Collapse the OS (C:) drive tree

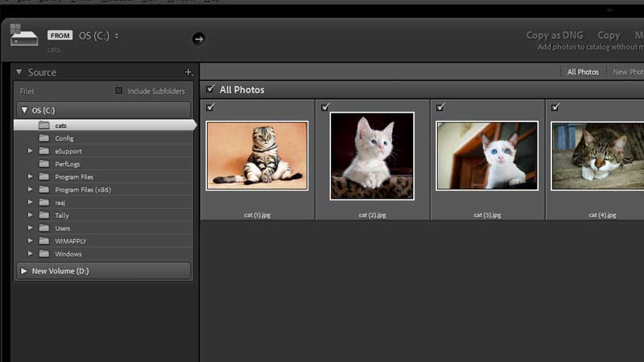click(x=24, y=110)
